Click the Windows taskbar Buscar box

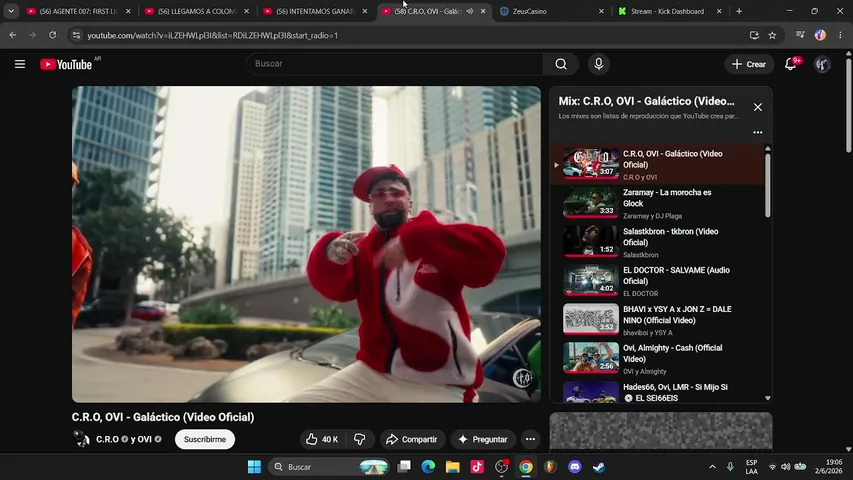tap(329, 467)
